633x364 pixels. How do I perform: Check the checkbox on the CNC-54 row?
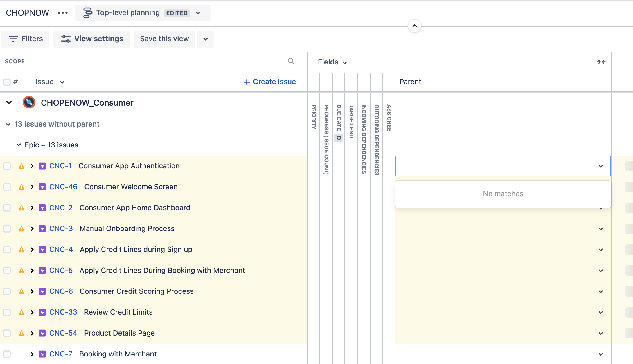tap(7, 333)
